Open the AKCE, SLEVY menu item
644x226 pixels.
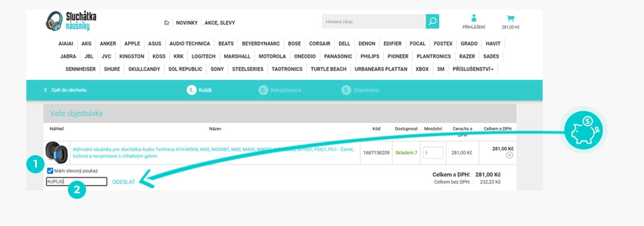220,23
